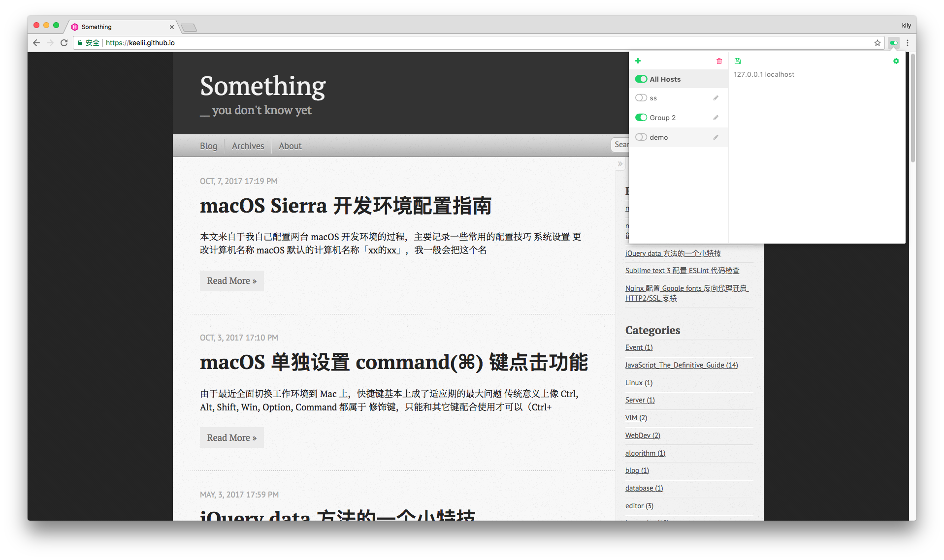Add a new host group with plus icon
The image size is (944, 560).
point(638,61)
